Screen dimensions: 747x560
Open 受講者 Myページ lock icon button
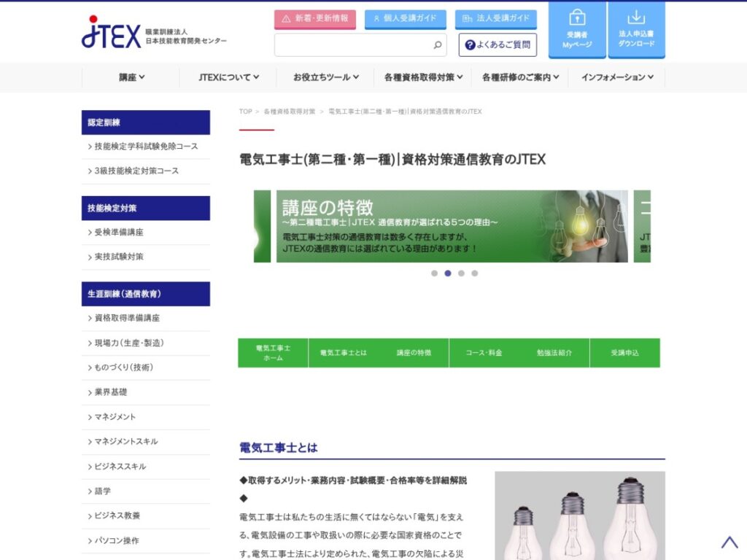coord(577,30)
